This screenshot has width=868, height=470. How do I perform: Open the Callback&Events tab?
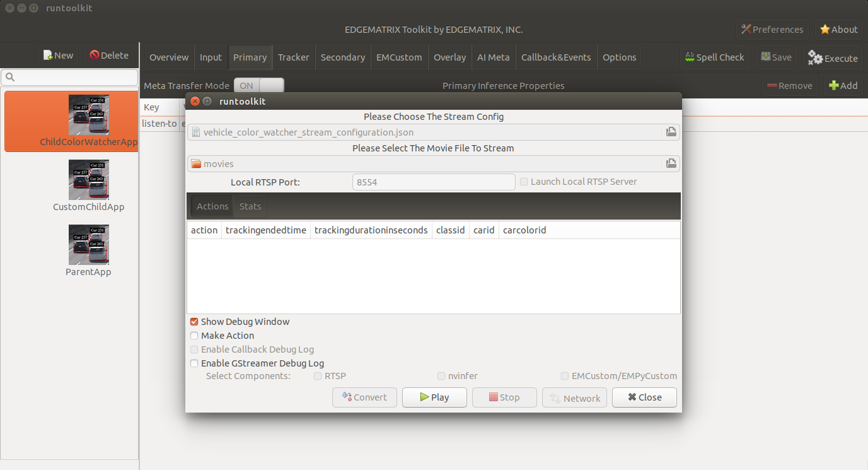coord(556,57)
